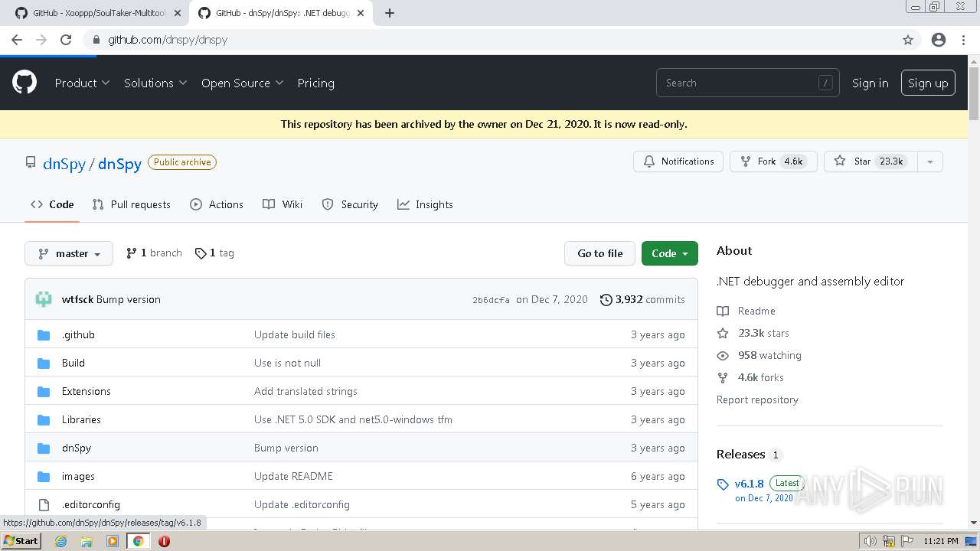Open commit hash 2b6dcfa

491,300
